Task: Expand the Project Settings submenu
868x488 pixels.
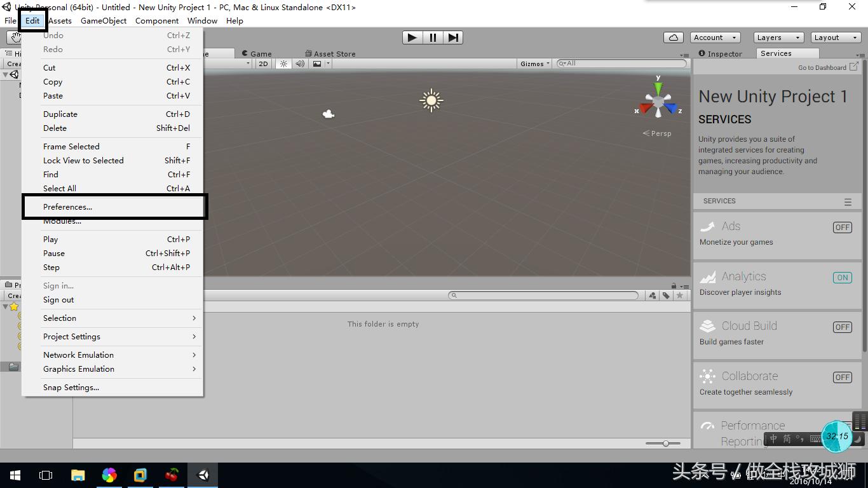Action: point(71,336)
